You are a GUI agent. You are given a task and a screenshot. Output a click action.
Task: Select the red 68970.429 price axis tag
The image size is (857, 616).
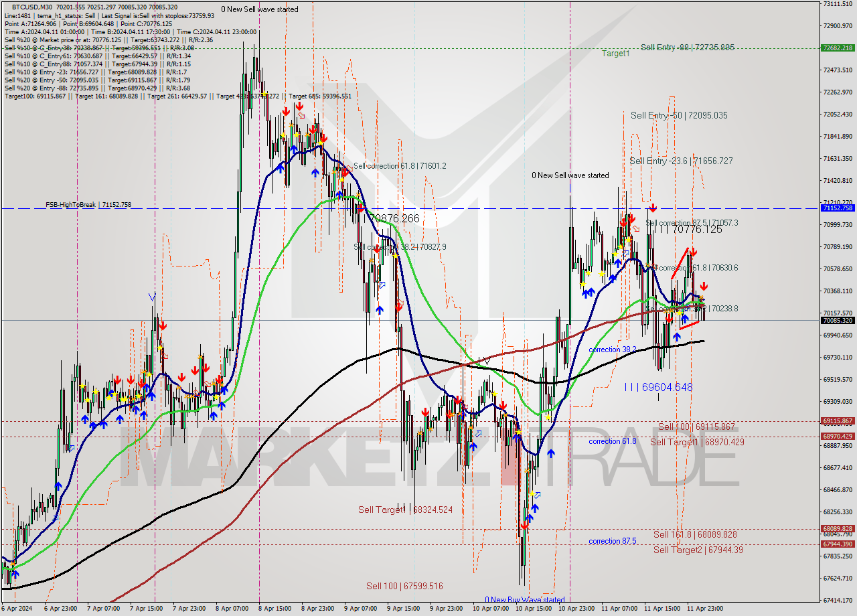(837, 437)
